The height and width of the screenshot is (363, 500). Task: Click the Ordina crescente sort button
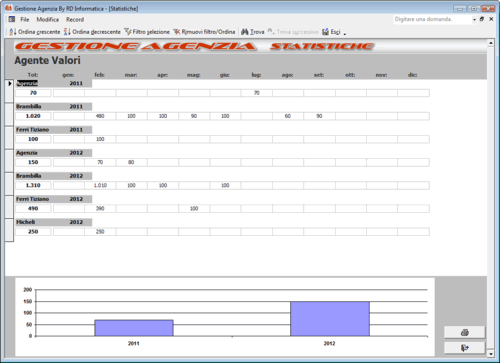[x=35, y=32]
